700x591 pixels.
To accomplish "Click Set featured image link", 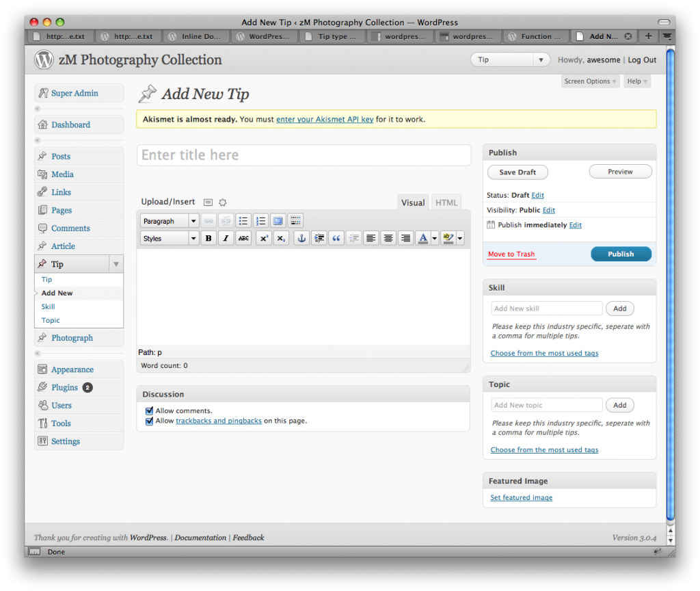I will click(x=521, y=498).
